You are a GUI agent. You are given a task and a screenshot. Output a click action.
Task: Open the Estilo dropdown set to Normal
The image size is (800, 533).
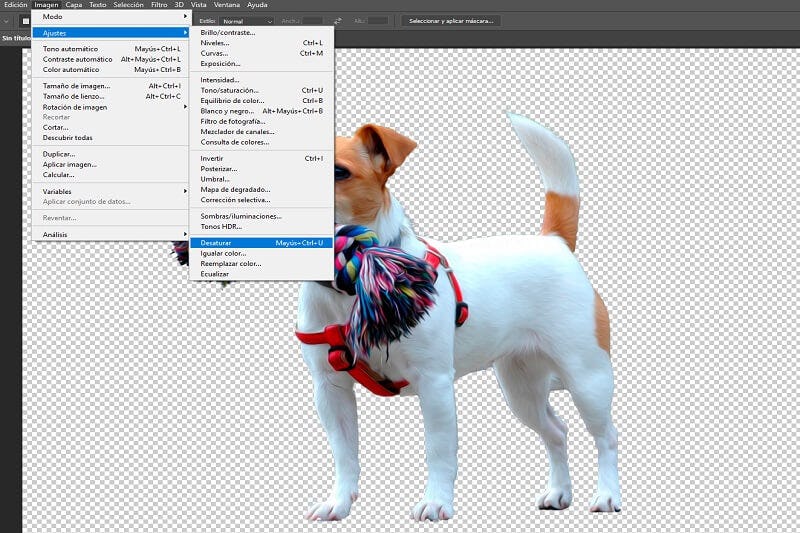click(x=247, y=21)
